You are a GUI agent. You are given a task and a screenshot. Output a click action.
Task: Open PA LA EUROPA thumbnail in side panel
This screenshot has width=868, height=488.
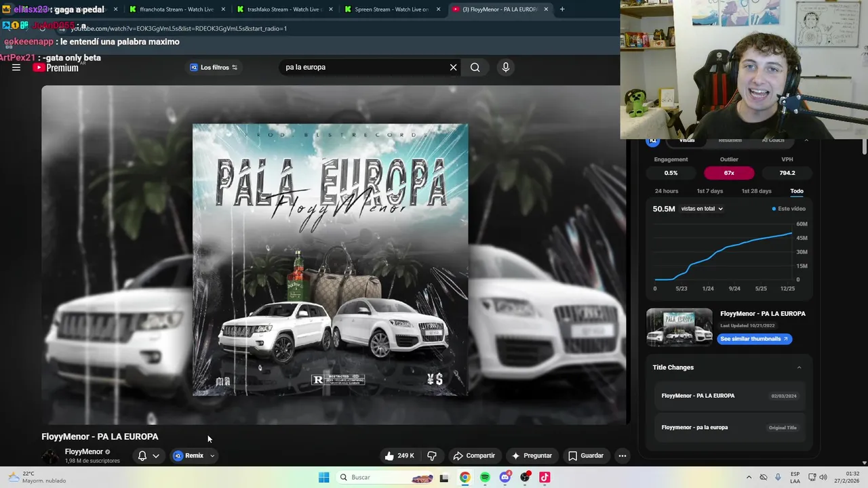[679, 327]
